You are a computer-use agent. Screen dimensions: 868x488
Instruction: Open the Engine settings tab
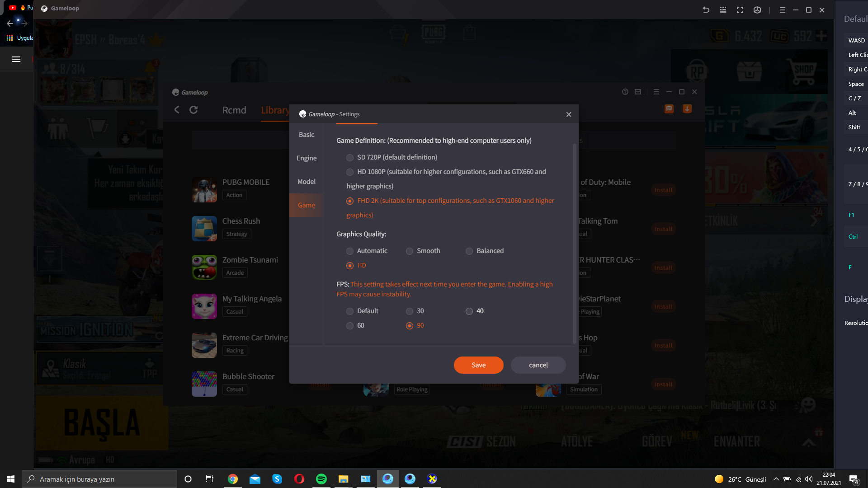coord(307,158)
